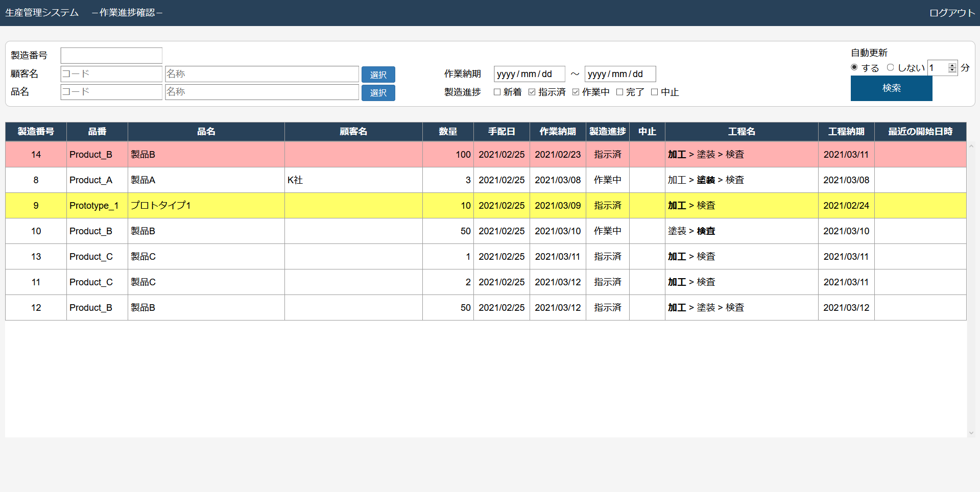Click the 顧客名 code input field
The image size is (980, 492).
pyautogui.click(x=111, y=74)
